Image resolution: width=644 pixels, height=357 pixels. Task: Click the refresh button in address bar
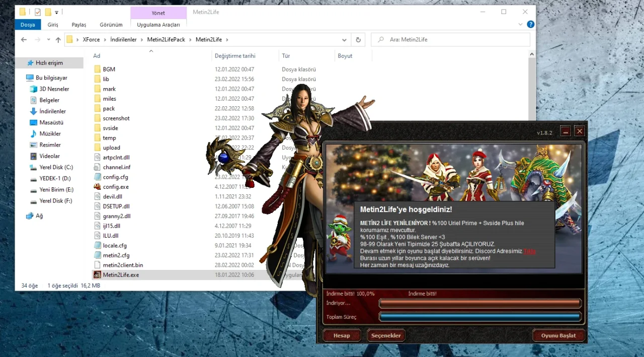coord(358,40)
